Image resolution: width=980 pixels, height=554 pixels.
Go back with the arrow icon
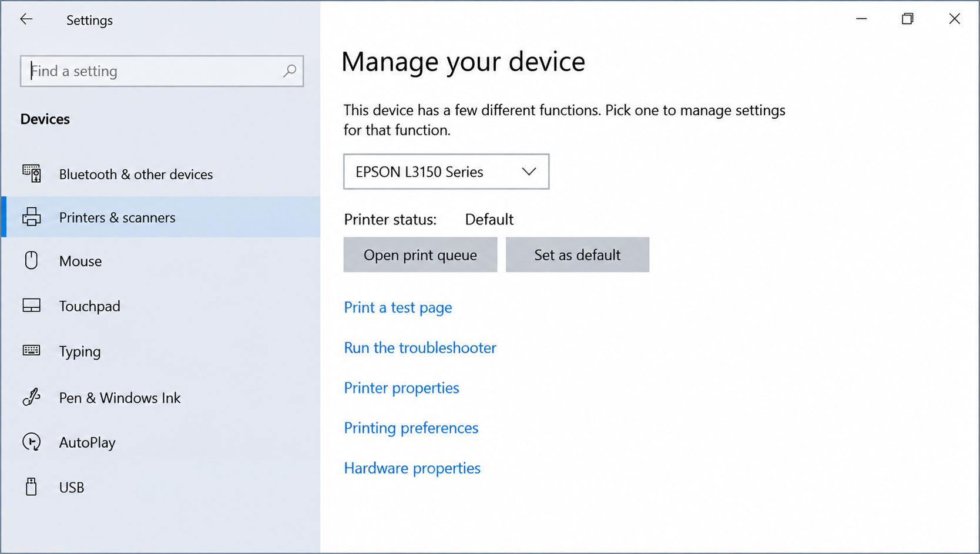tap(26, 19)
